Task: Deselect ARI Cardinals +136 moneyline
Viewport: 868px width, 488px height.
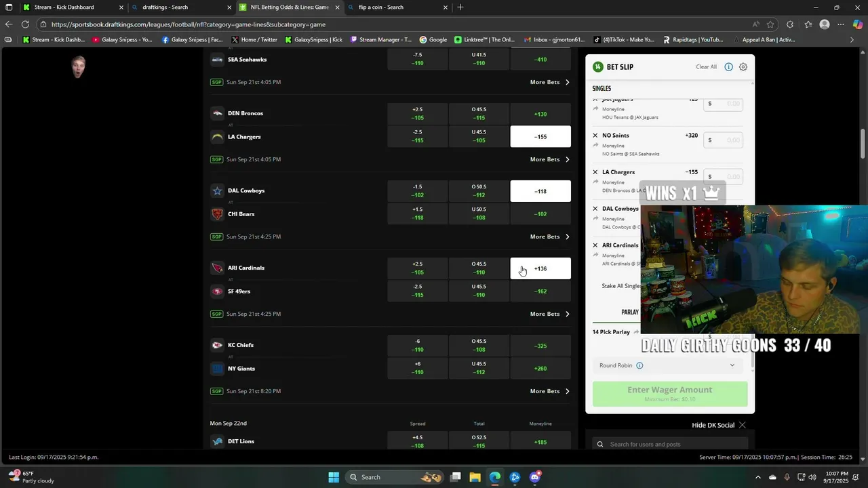Action: coord(540,268)
